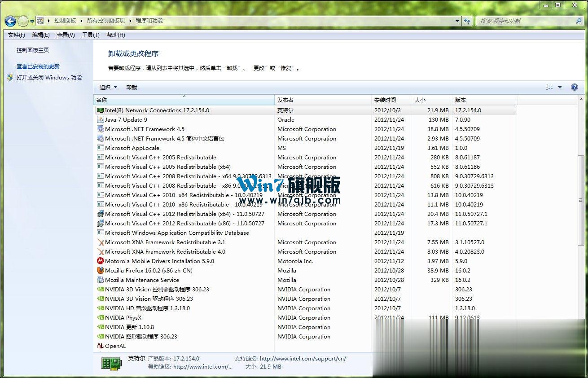Sort by the 大小 column header
This screenshot has width=588, height=378.
coord(432,100)
